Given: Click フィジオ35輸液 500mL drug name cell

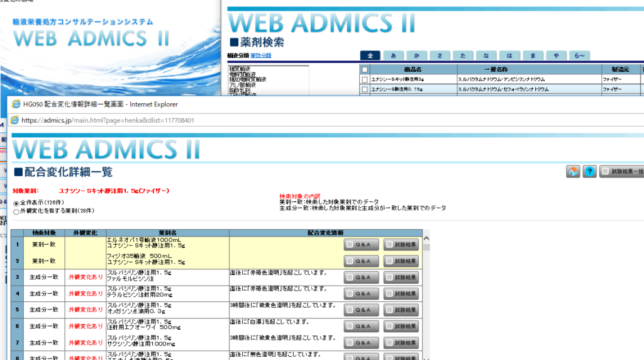Looking at the screenshot, I should point(139,256).
